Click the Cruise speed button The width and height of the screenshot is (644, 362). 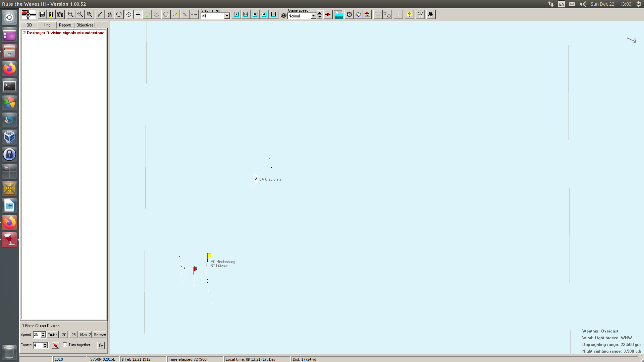(53, 335)
